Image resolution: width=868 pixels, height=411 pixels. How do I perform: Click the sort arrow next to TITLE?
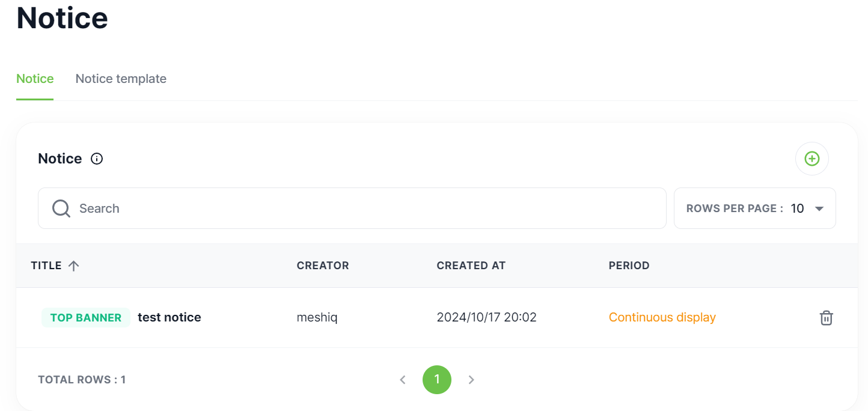pos(73,266)
